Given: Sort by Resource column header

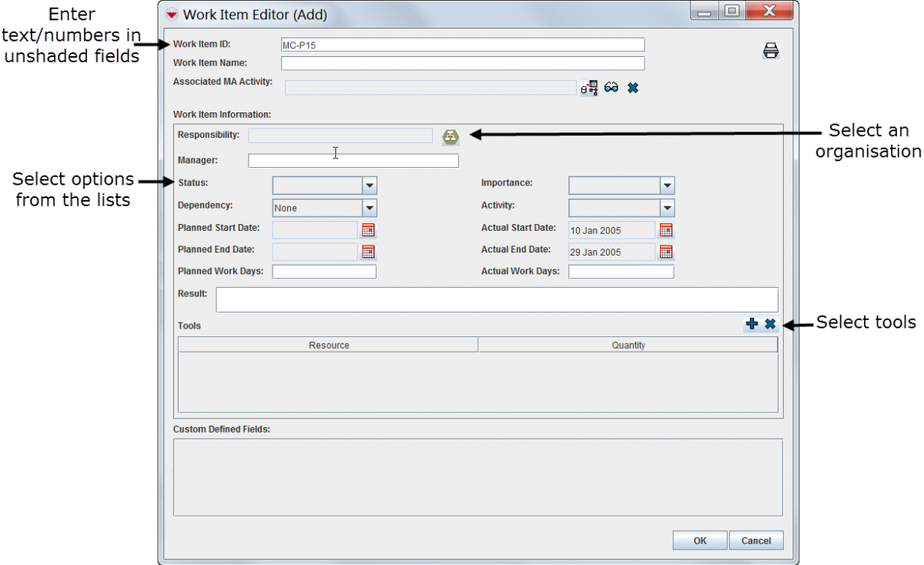Looking at the screenshot, I should click(x=329, y=345).
